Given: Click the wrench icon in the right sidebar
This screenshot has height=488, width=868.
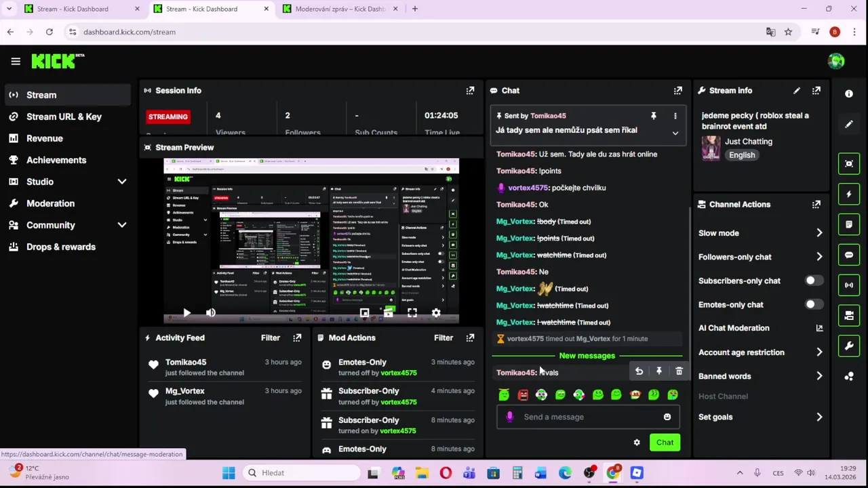Looking at the screenshot, I should click(849, 346).
